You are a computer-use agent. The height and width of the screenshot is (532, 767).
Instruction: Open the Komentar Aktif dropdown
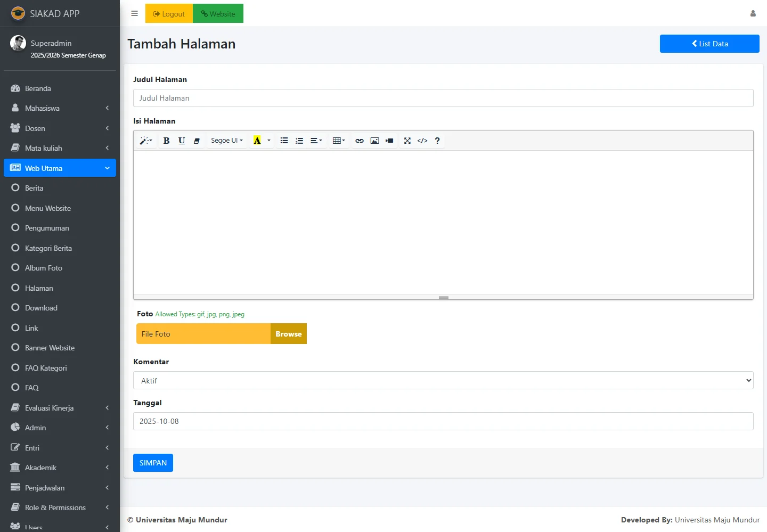point(443,380)
